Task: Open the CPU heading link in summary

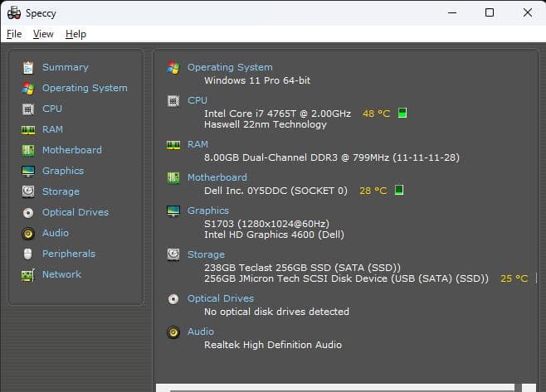Action: click(197, 100)
